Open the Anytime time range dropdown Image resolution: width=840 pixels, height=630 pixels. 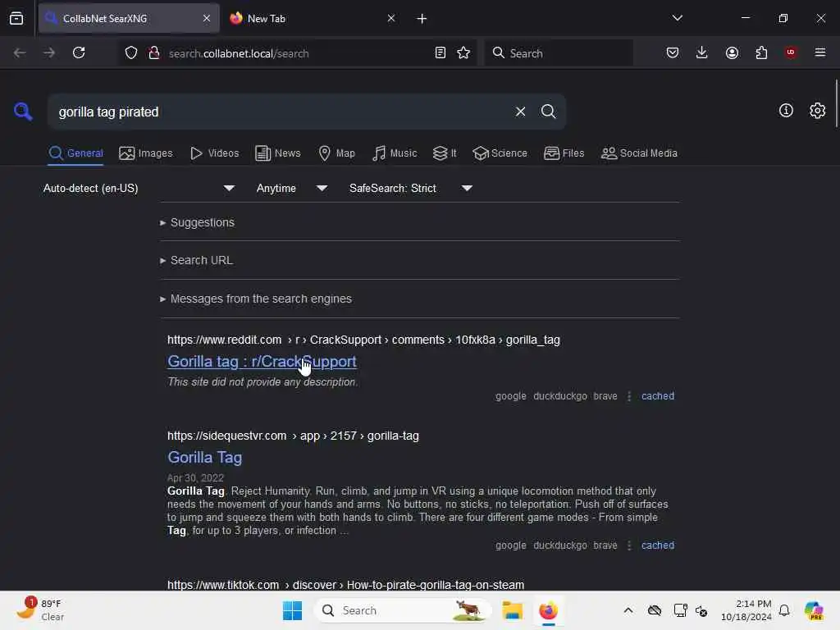pyautogui.click(x=291, y=188)
